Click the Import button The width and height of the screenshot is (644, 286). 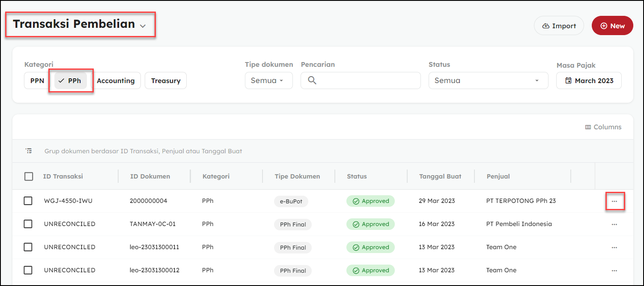tap(558, 26)
